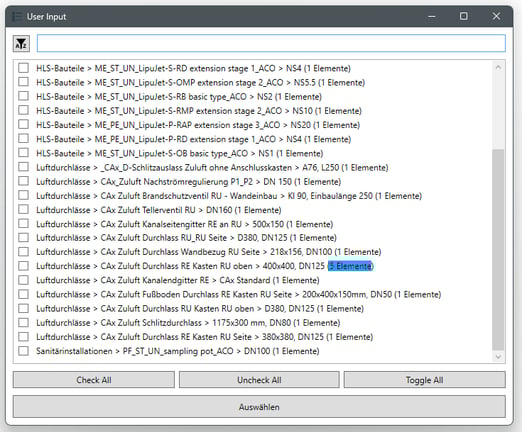Screen dimensions: 522x432
Task: Click the scroll up arrow in list
Action: point(498,67)
